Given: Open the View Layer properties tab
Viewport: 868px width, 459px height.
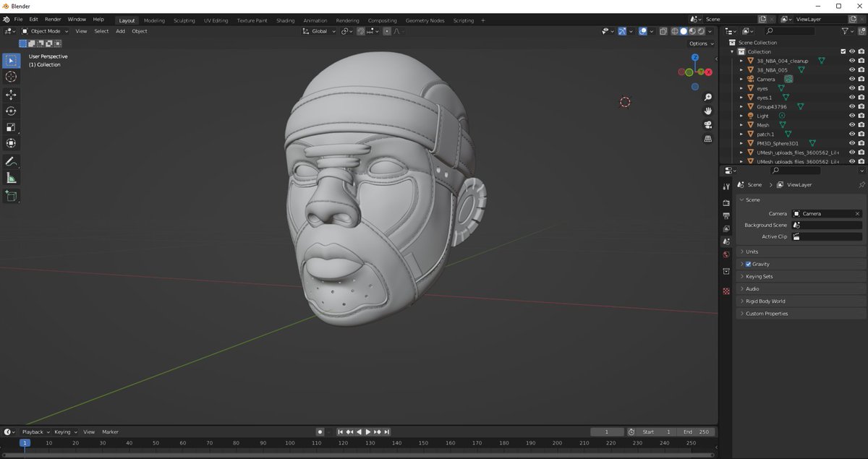Looking at the screenshot, I should coord(726,228).
